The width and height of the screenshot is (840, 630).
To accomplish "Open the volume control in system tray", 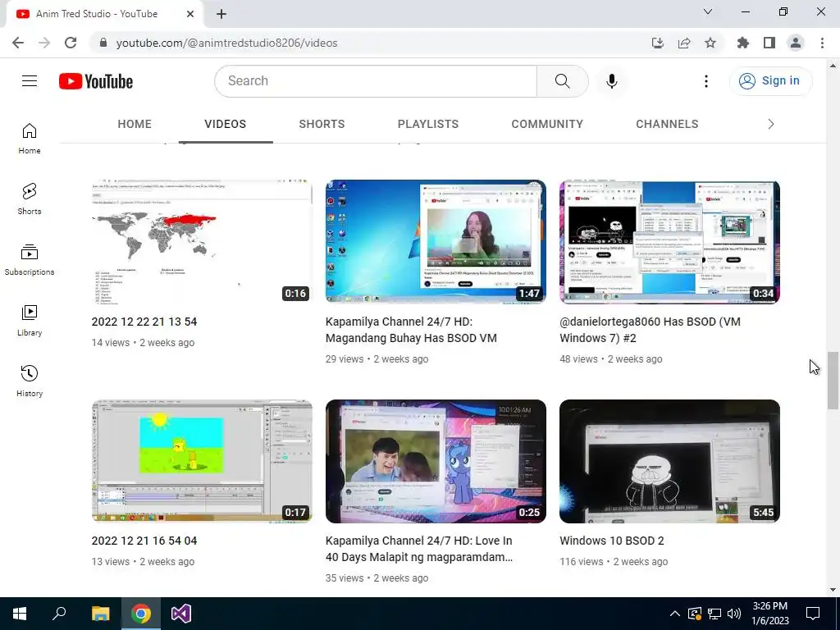I will (734, 614).
